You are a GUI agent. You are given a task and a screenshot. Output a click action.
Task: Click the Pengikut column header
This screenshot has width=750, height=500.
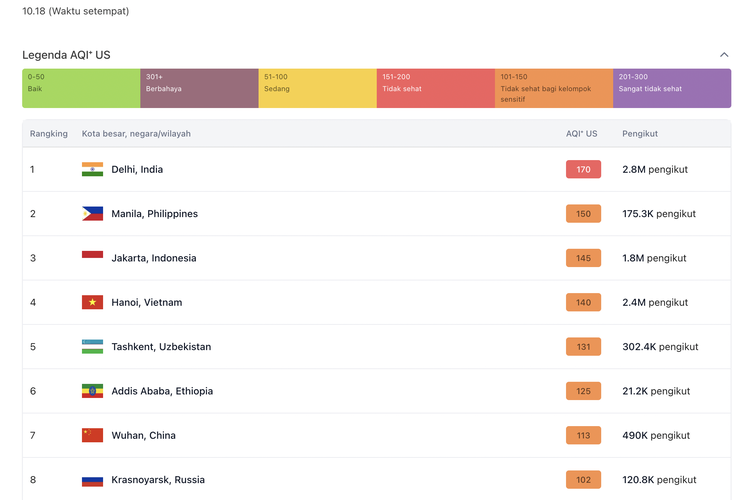pos(640,133)
